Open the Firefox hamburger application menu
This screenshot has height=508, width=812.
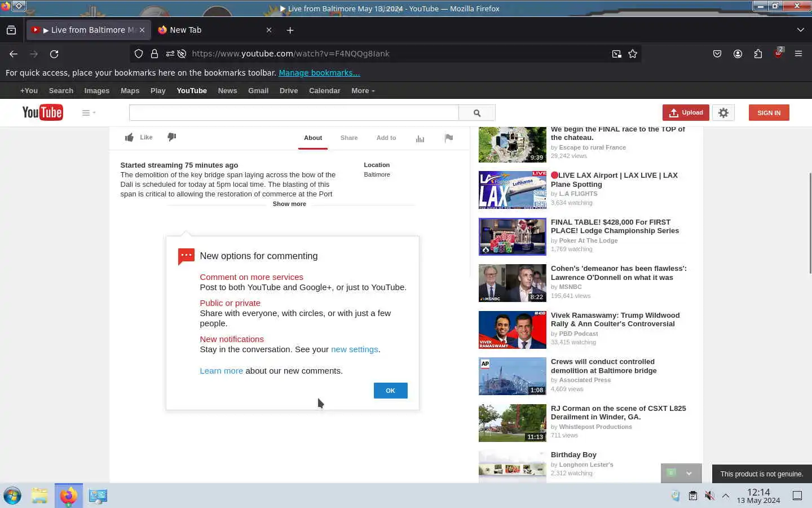coord(798,54)
